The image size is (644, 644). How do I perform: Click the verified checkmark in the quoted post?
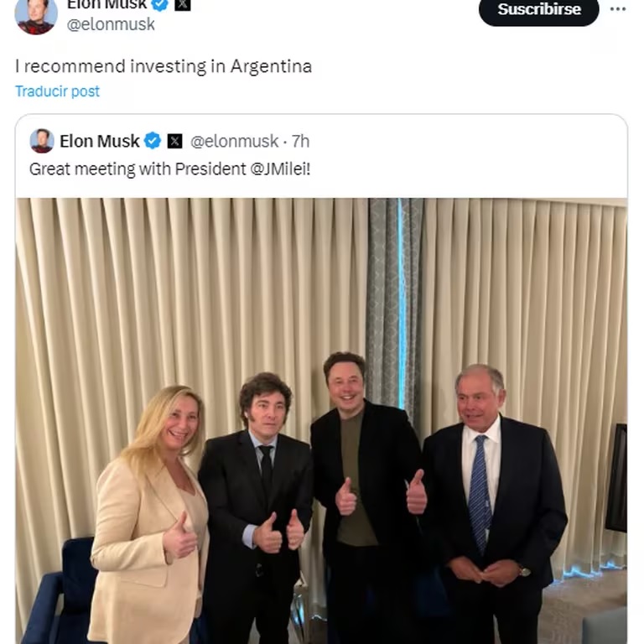pyautogui.click(x=153, y=141)
